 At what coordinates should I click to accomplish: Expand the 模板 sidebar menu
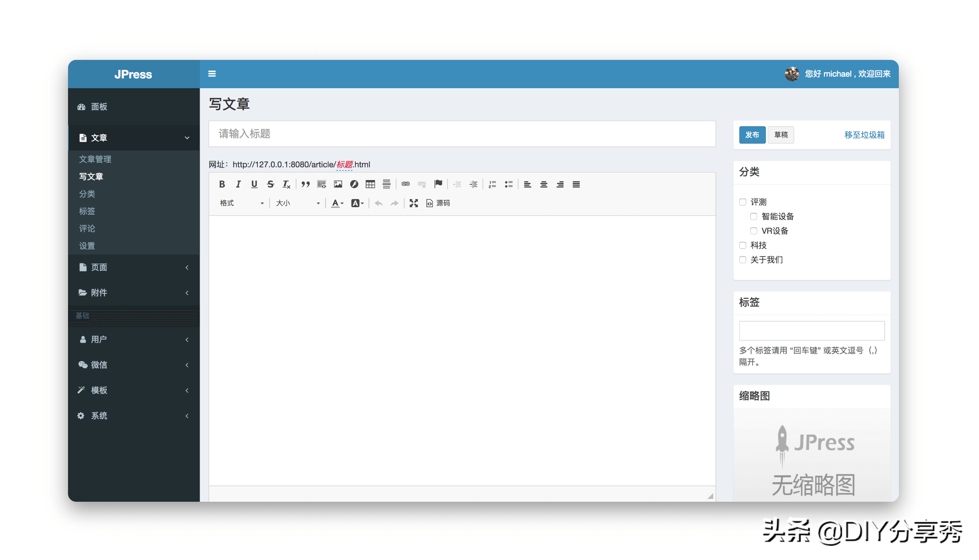[134, 390]
